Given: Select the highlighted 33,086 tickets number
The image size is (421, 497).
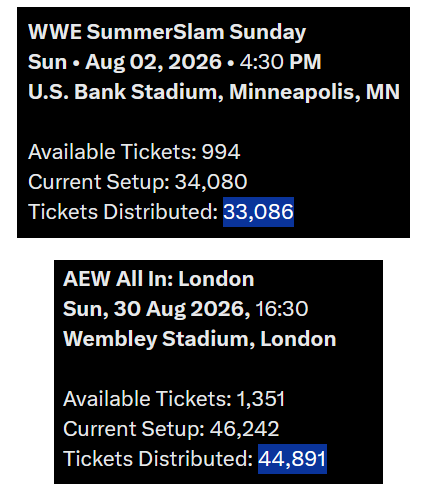Looking at the screenshot, I should coord(258,212).
